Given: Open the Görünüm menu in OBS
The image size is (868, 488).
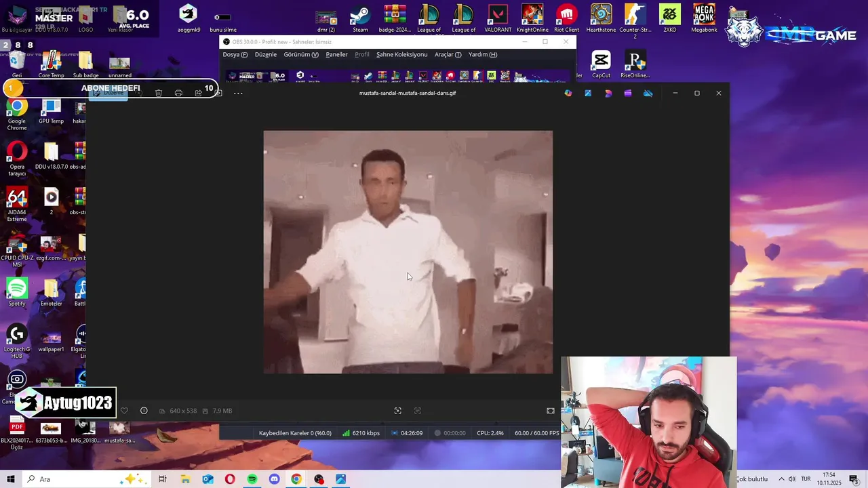Looking at the screenshot, I should point(301,54).
